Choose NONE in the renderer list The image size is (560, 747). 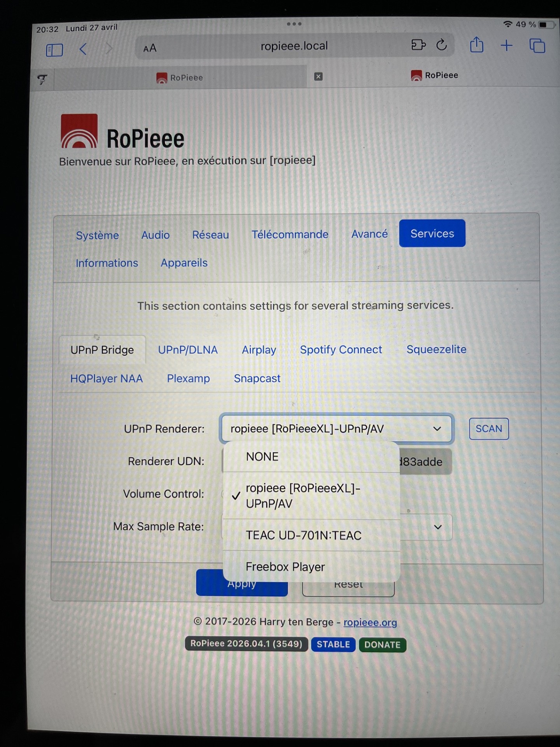coord(311,457)
